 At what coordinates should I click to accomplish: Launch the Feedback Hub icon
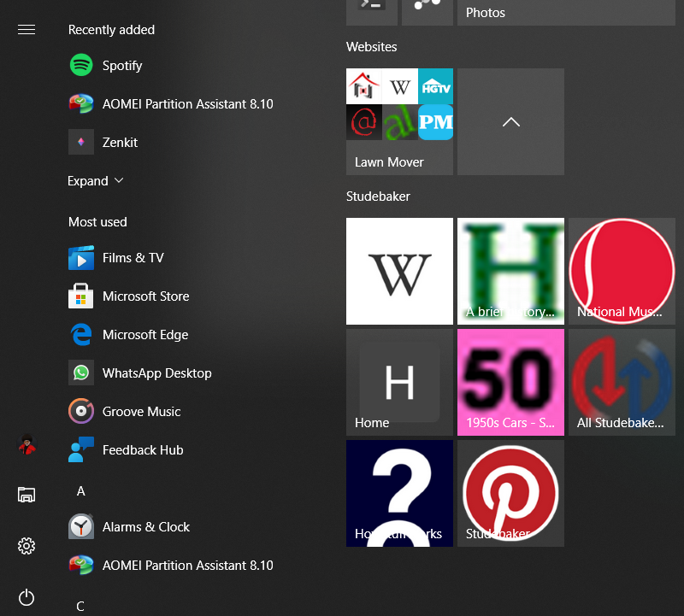[81, 449]
